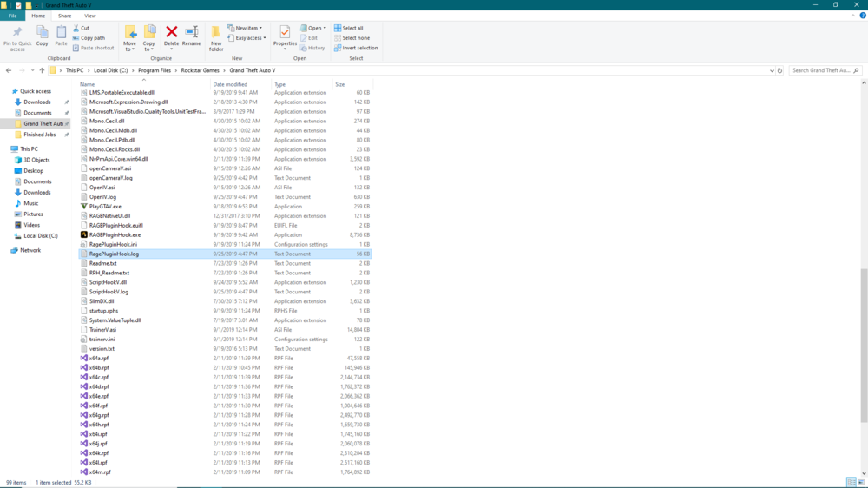Open Videos in navigation pane
This screenshot has height=488, width=868.
point(31,225)
